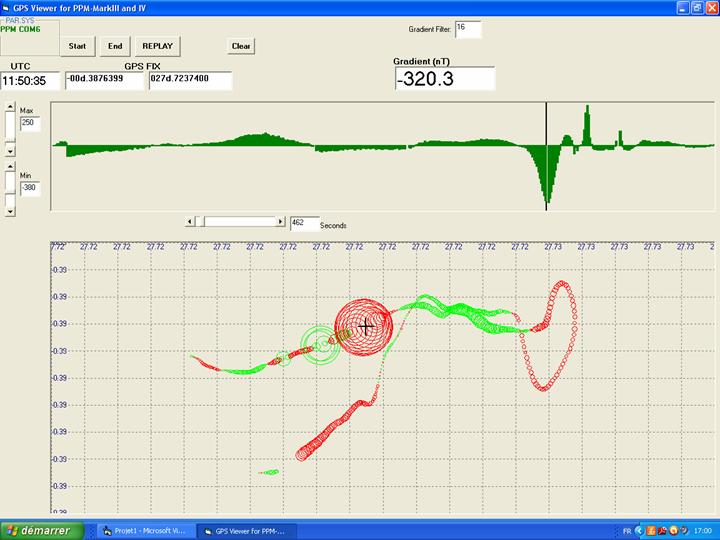The height and width of the screenshot is (540, 720).
Task: Click the Start button
Action: (77, 46)
